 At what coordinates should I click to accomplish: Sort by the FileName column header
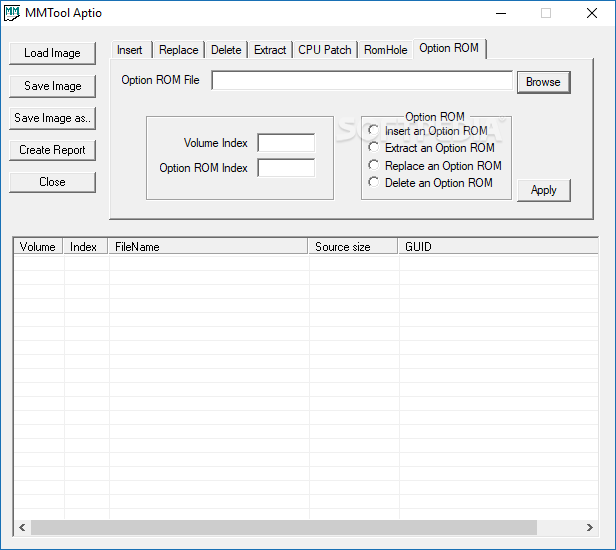(x=208, y=247)
